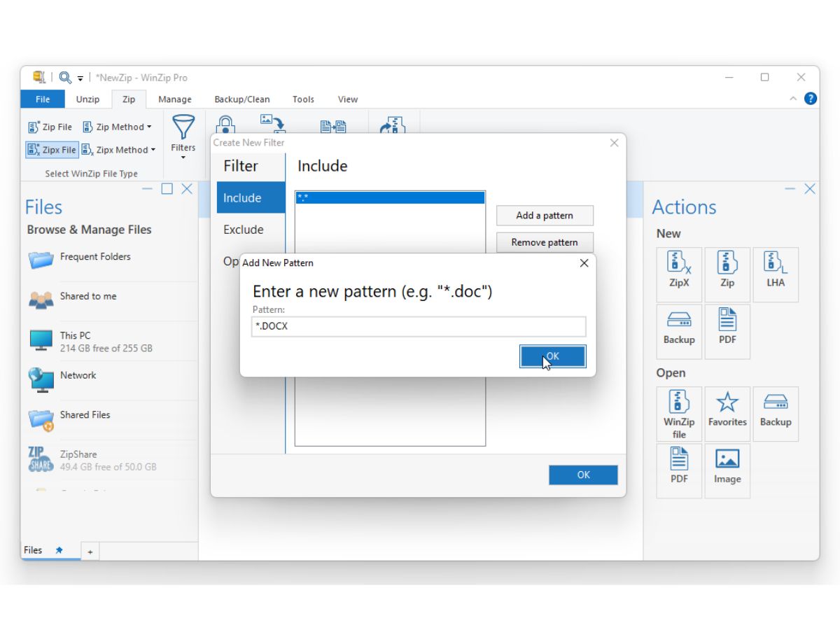Close the Add New Pattern dialog

coord(584,263)
